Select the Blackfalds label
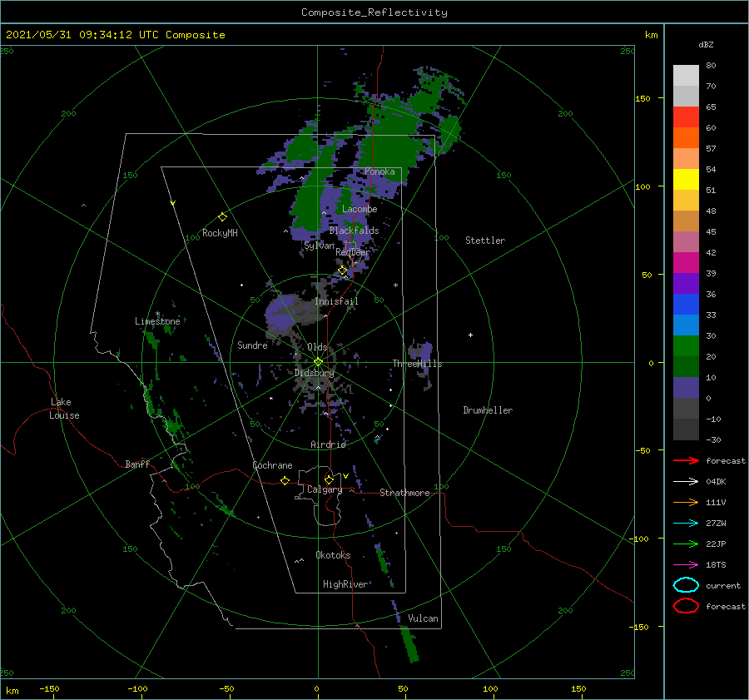Screen dimensions: 749x700 pyautogui.click(x=354, y=231)
